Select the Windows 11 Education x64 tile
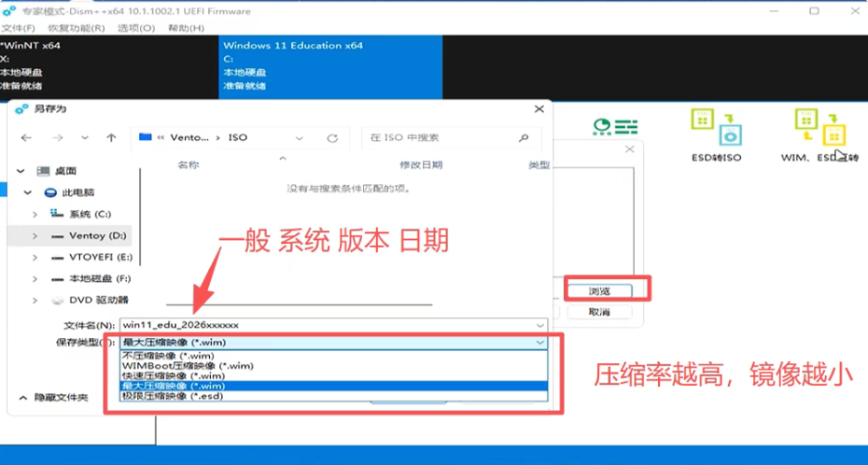Image resolution: width=868 pixels, height=465 pixels. coord(330,67)
